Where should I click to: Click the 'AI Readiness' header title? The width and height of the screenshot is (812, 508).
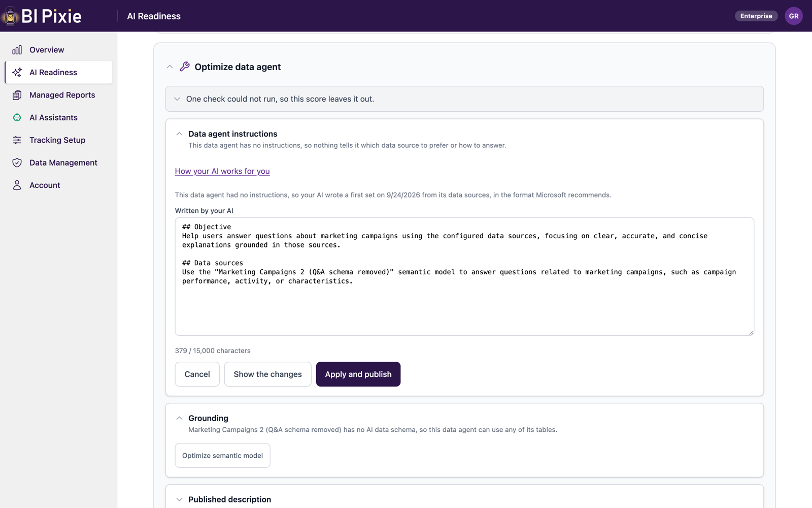click(154, 16)
